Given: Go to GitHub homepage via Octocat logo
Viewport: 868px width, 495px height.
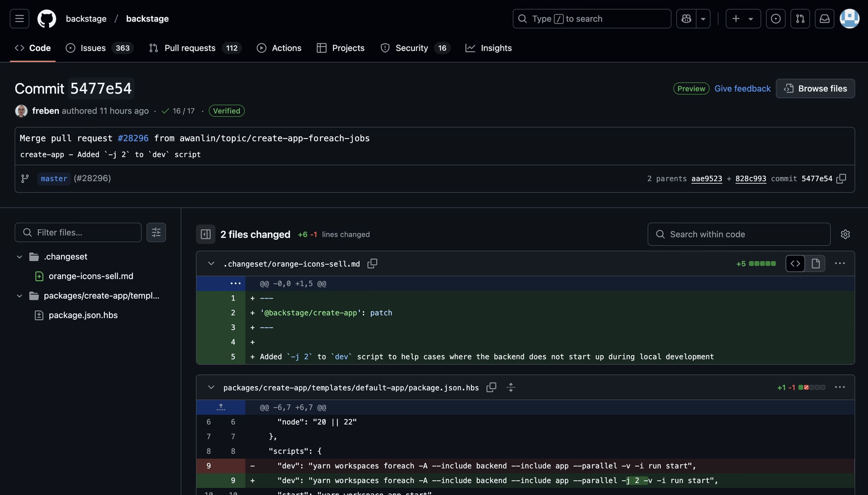Looking at the screenshot, I should pos(47,19).
